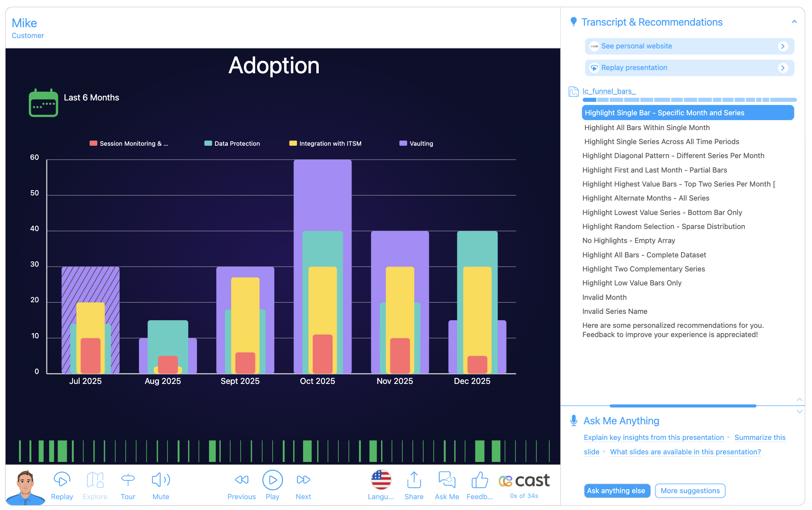This screenshot has height=510, width=812.
Task: Click the Feedback thumbs-up icon
Action: [479, 480]
